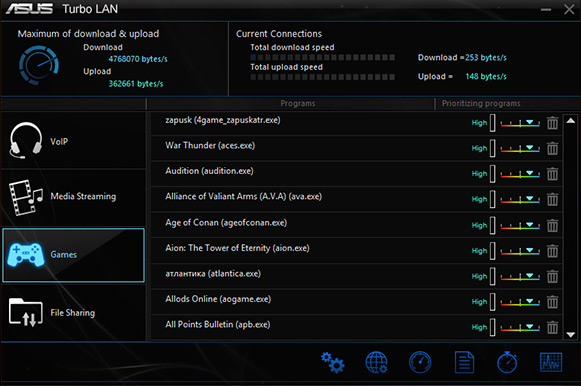581x386 pixels.
Task: Open the gears settings icon
Action: point(332,362)
